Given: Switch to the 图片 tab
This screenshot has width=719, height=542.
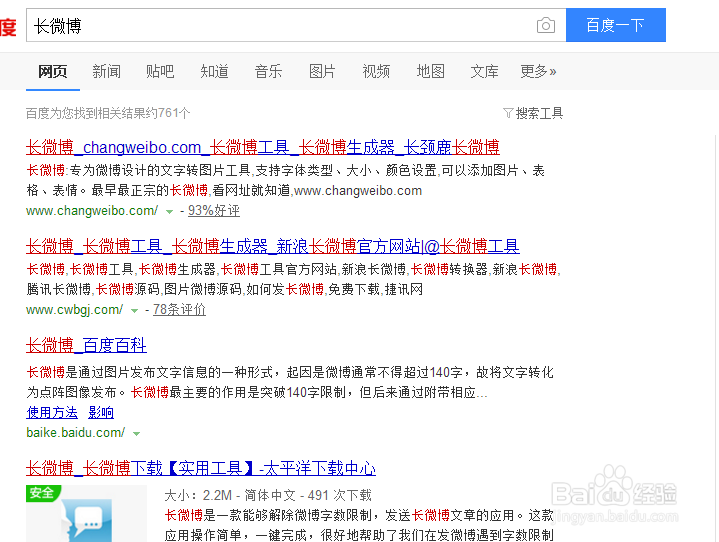Looking at the screenshot, I should (x=322, y=71).
